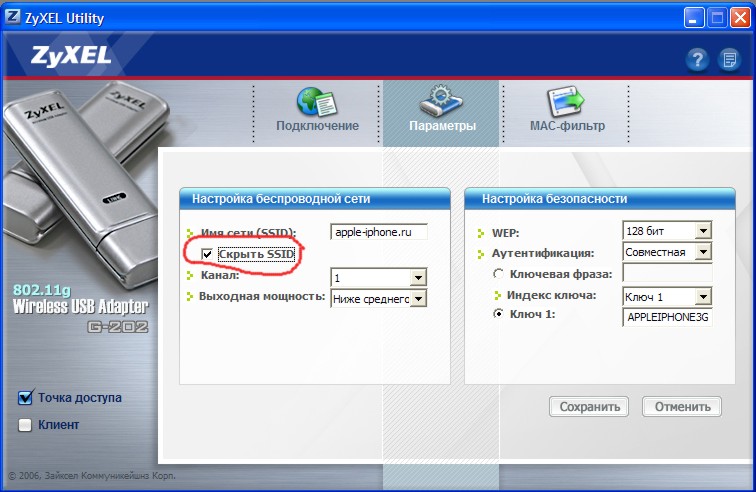Open the help question mark icon

tap(697, 60)
